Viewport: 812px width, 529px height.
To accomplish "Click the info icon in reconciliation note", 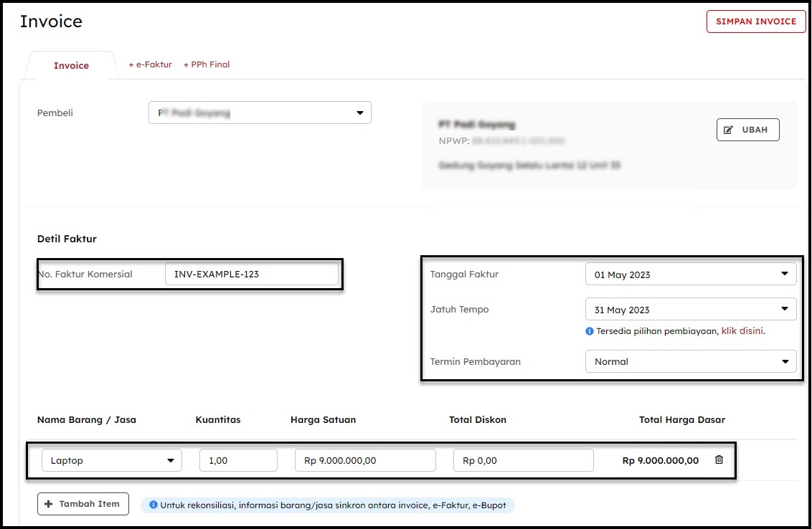I will point(153,505).
